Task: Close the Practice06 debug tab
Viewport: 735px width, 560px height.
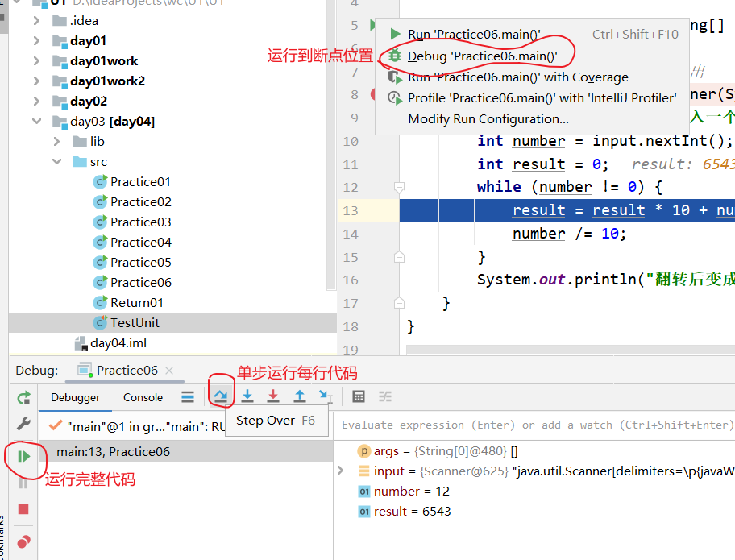Action: (169, 370)
